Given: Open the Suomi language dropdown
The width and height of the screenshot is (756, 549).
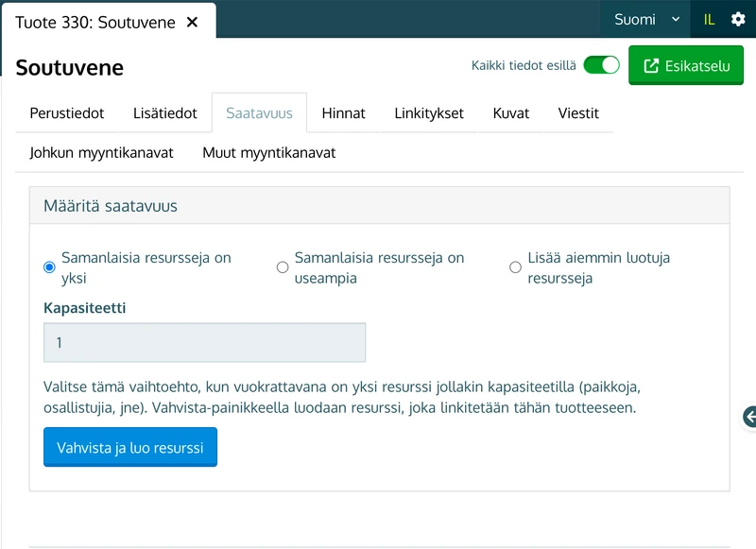Looking at the screenshot, I should click(x=646, y=19).
